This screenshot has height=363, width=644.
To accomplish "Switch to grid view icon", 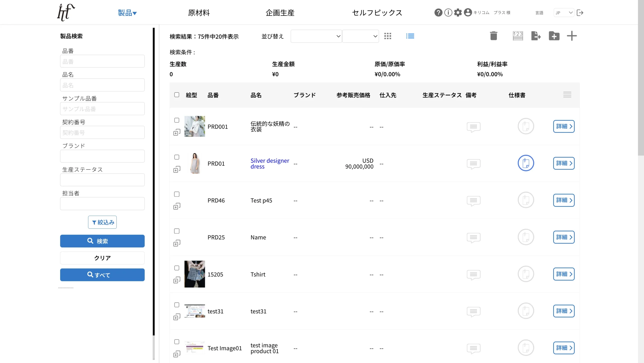I will pos(388,36).
